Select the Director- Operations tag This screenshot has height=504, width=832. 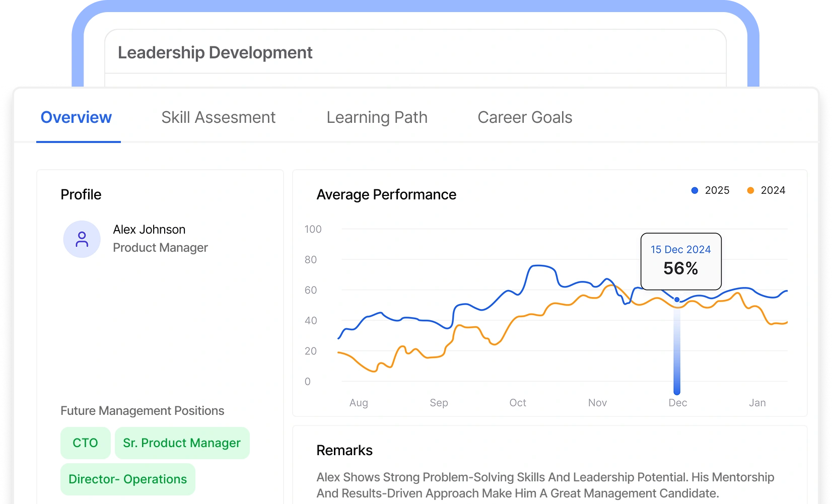[127, 479]
